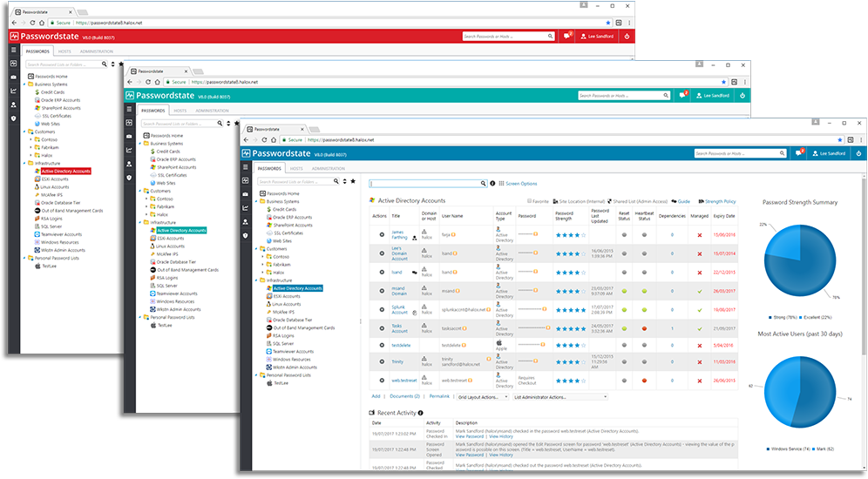Image resolution: width=868 pixels, height=479 pixels.
Task: Expand Fabrikam folder in blue window tree
Action: (262, 265)
